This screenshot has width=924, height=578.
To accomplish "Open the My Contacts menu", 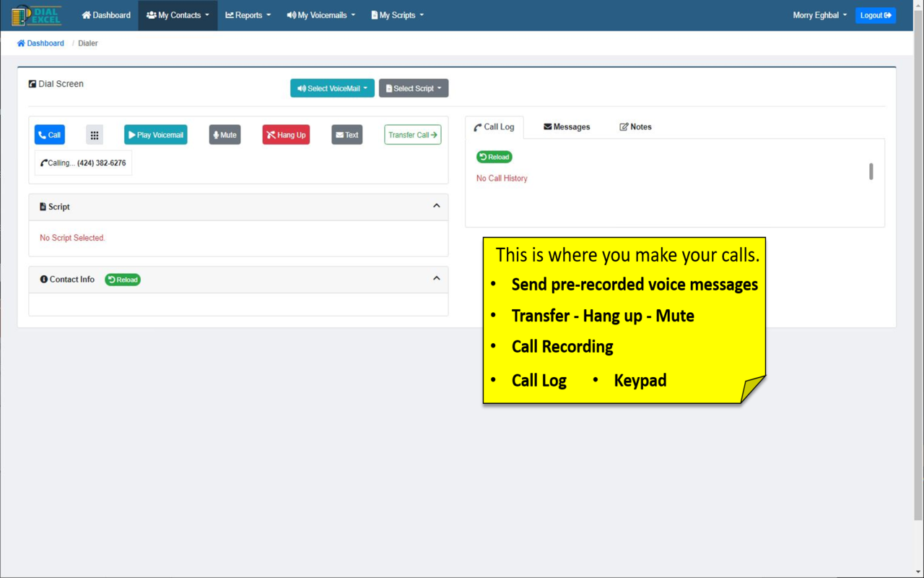I will [x=178, y=15].
